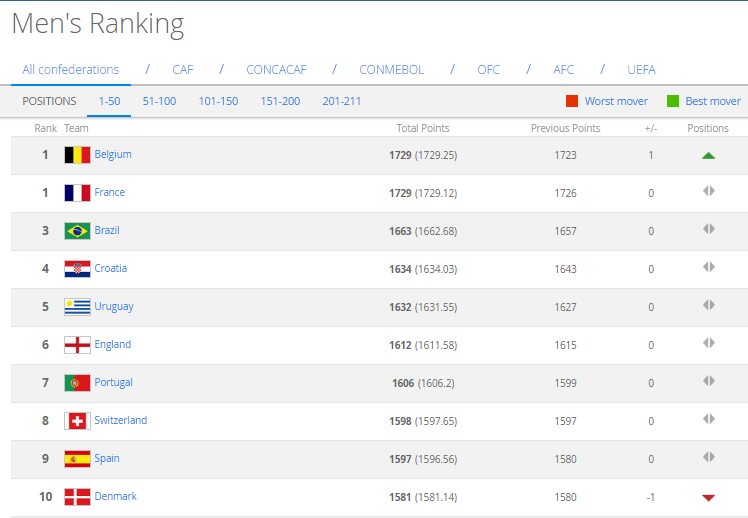748x518 pixels.
Task: Click Spain's unchanged position indicator
Action: tap(709, 457)
